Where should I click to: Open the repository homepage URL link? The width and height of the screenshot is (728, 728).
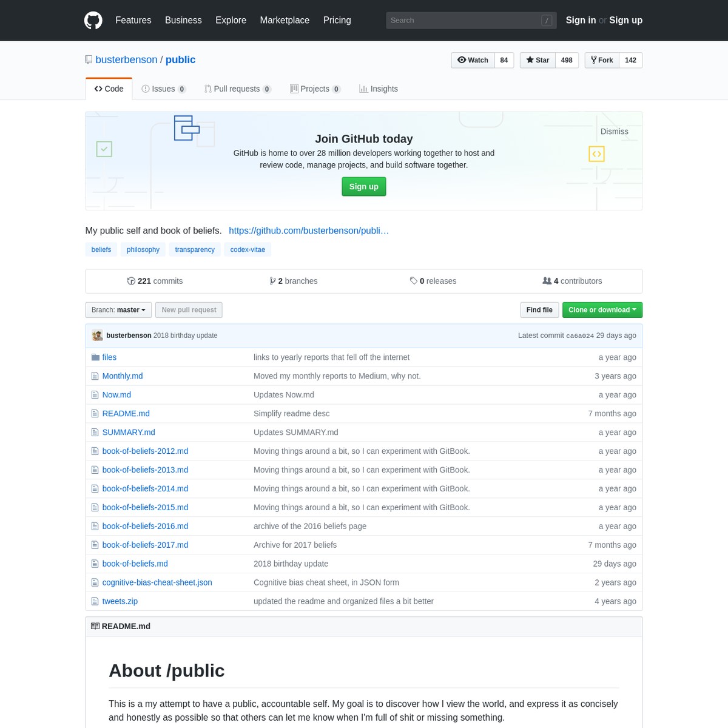pos(309,231)
